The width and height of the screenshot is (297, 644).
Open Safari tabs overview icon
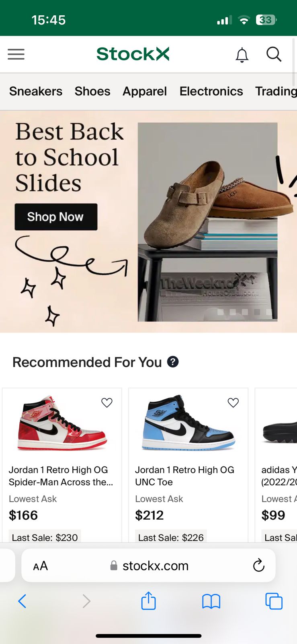coord(274,601)
